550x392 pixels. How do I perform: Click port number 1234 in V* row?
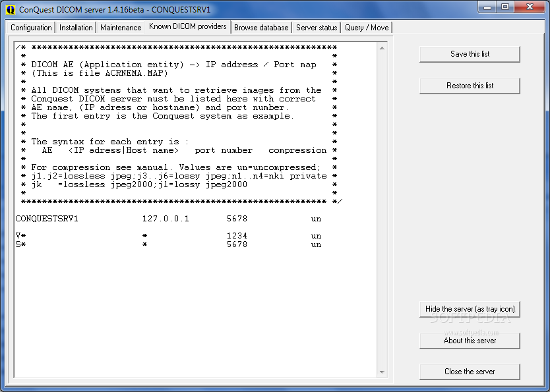coord(237,236)
